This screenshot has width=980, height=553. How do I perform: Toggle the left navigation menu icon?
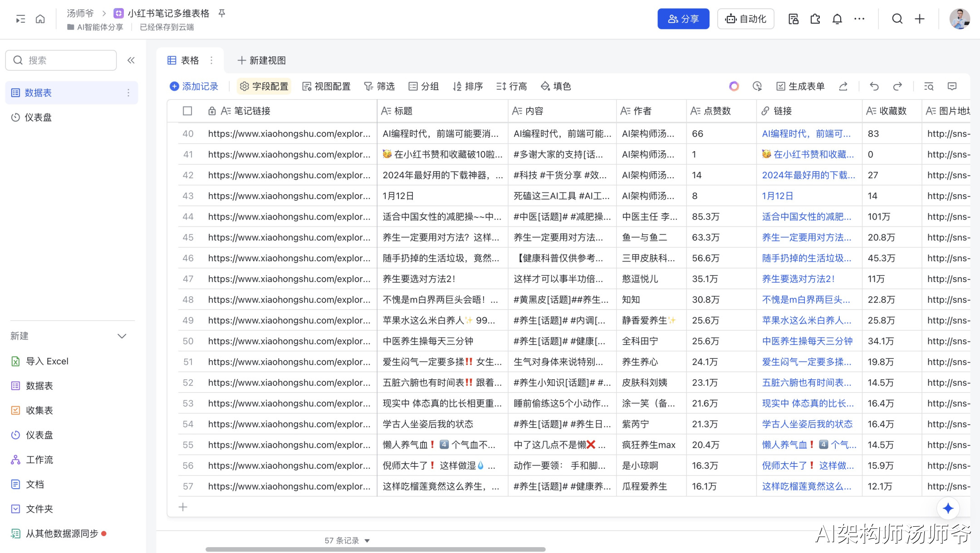point(20,19)
